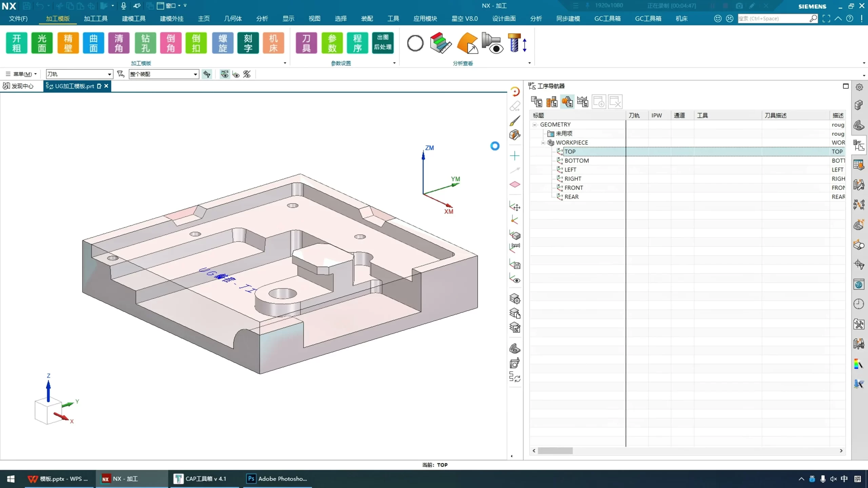868x488 pixels.
Task: Collapse the WORKPIECE tree node
Action: (543, 143)
